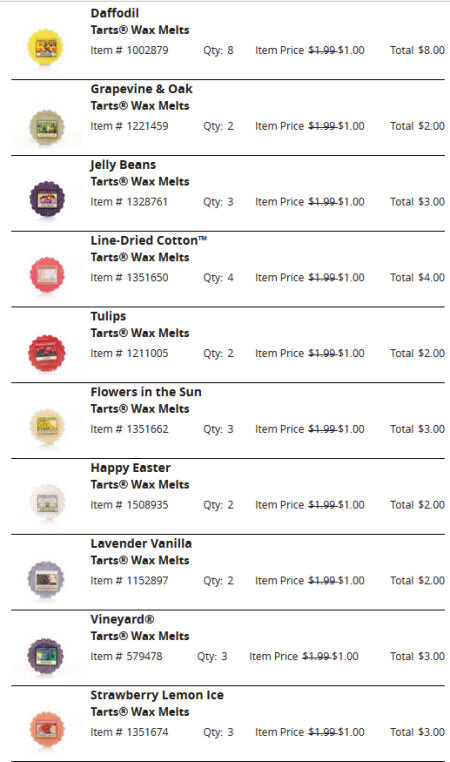450x762 pixels.
Task: Open the Flowers in the Sun thumbnail
Action: pos(47,426)
